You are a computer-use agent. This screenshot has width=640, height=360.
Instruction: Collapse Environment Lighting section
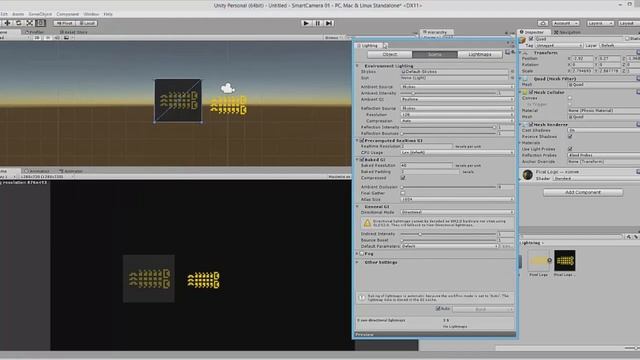click(358, 66)
